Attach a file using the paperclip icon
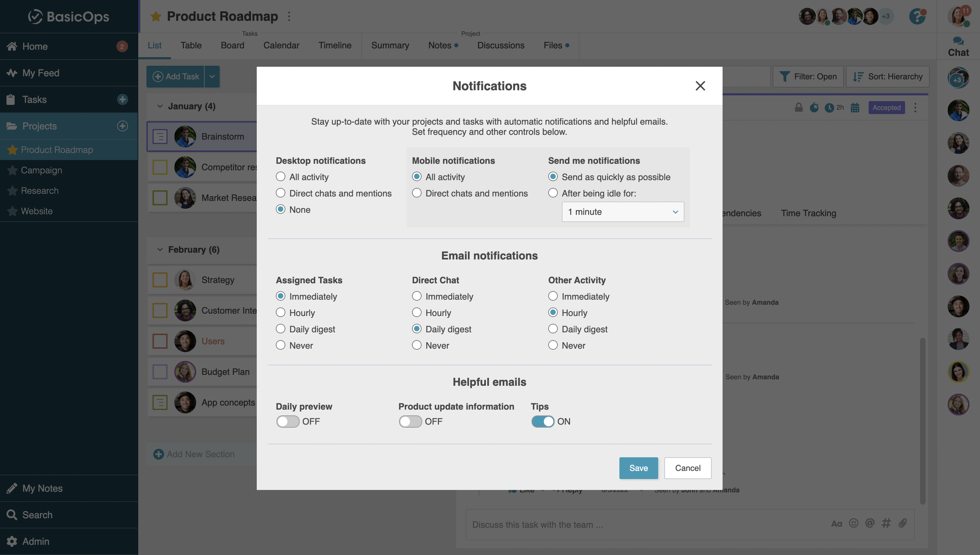 point(903,523)
